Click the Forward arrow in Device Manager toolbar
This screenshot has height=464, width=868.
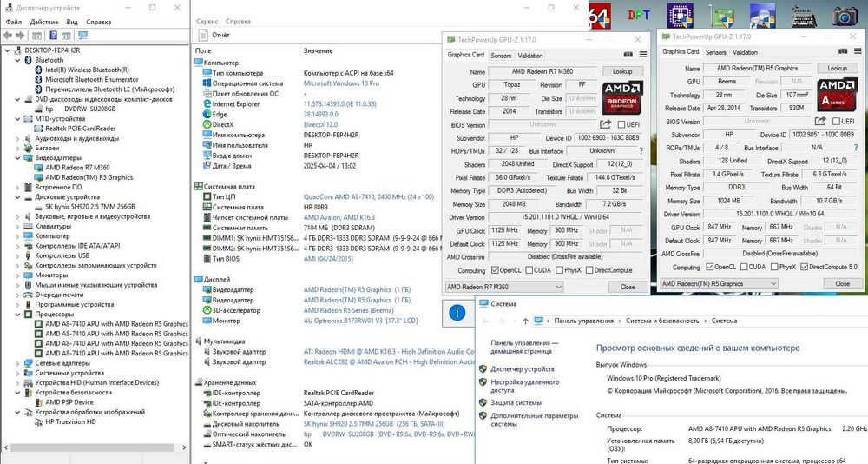[20, 36]
